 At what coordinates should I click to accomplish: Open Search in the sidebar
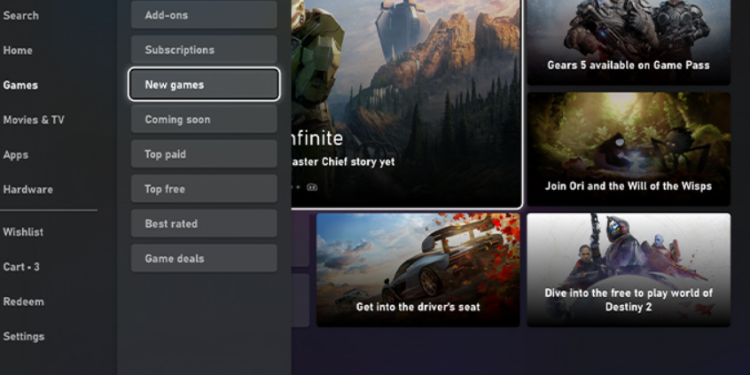pyautogui.click(x=21, y=15)
